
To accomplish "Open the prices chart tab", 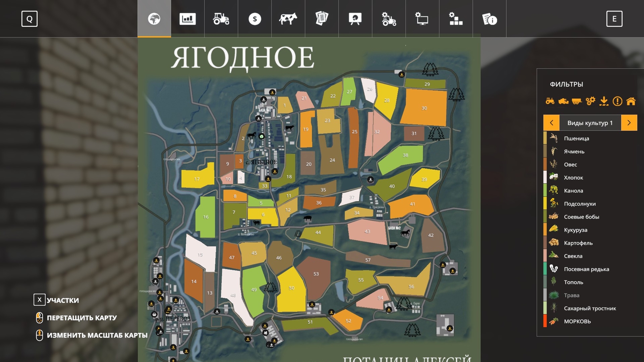I will [x=187, y=19].
